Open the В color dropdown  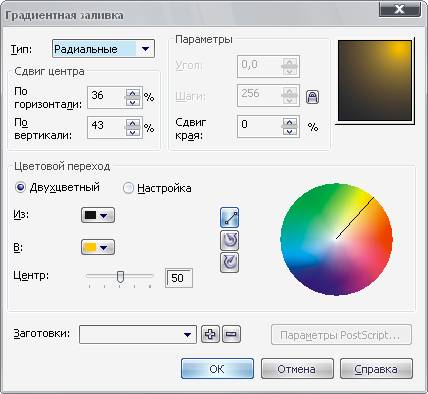pos(98,247)
